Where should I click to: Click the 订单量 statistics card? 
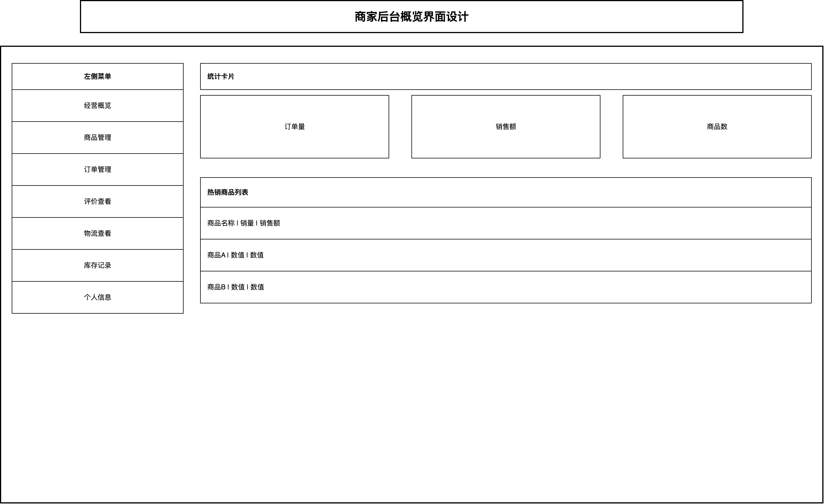[294, 127]
